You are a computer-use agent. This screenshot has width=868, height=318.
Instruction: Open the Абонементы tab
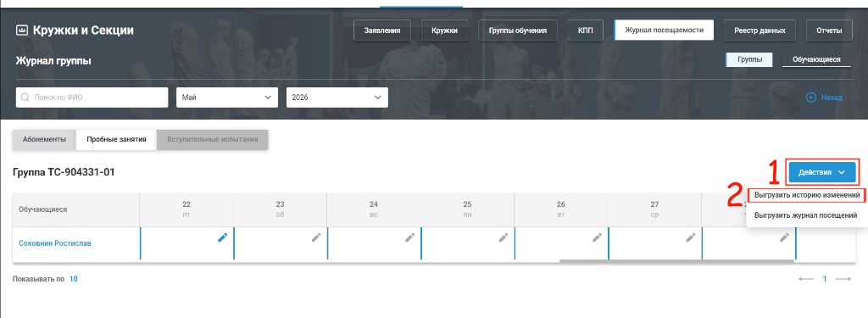(x=44, y=140)
